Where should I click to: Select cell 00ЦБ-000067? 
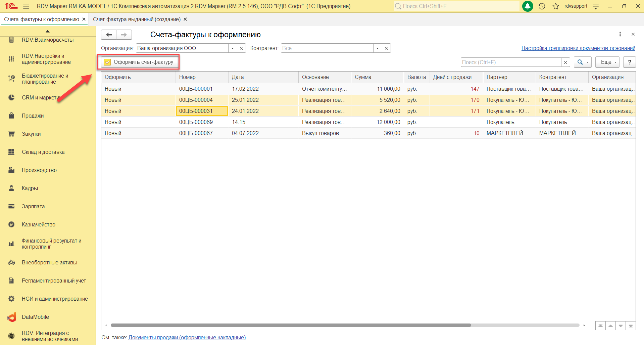tap(202, 133)
